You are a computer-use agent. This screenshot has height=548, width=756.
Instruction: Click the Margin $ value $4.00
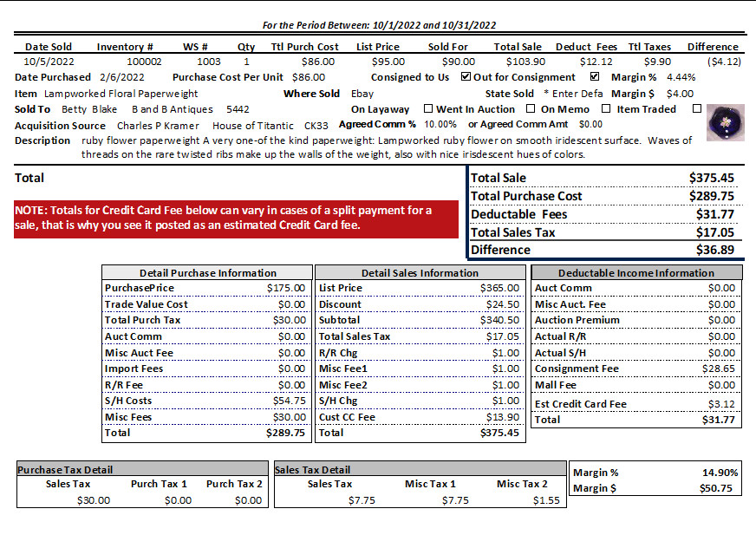(x=680, y=94)
